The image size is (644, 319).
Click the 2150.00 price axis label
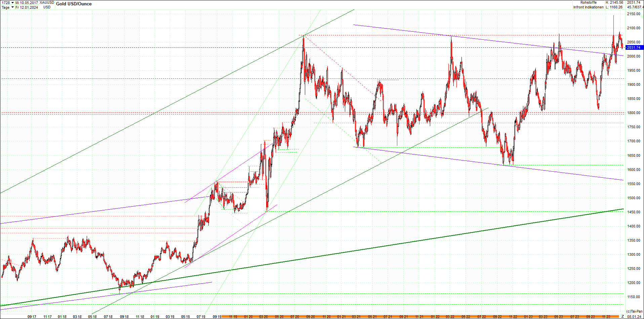(634, 14)
